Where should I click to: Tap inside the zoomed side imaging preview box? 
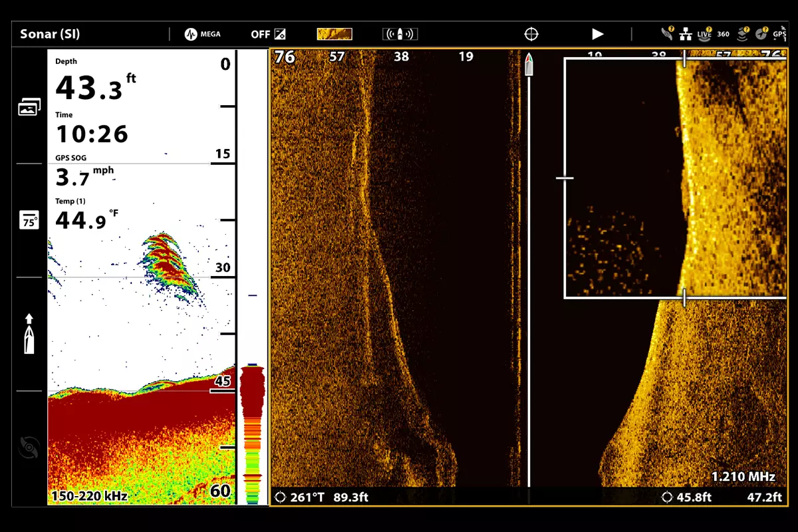pos(674,178)
